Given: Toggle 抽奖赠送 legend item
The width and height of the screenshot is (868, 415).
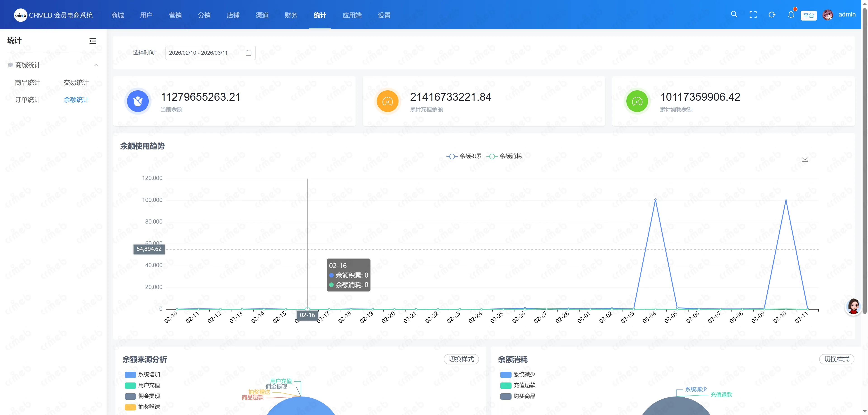Looking at the screenshot, I should click(x=142, y=407).
